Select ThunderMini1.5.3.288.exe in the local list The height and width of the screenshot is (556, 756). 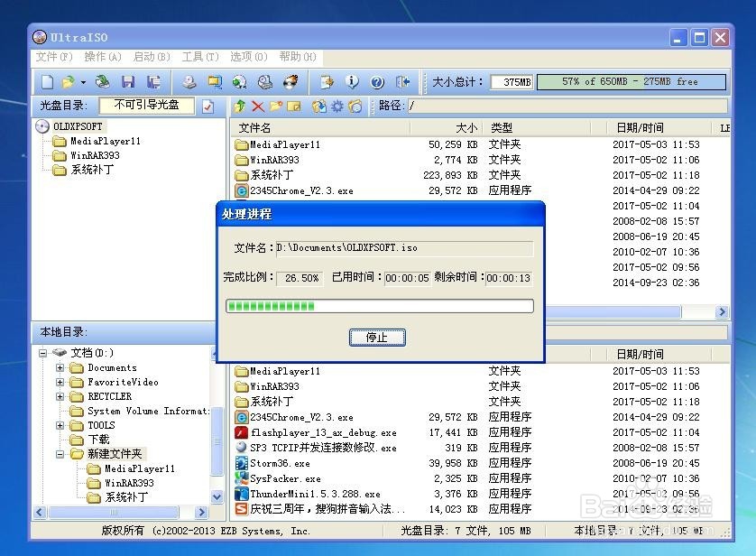pyautogui.click(x=315, y=495)
